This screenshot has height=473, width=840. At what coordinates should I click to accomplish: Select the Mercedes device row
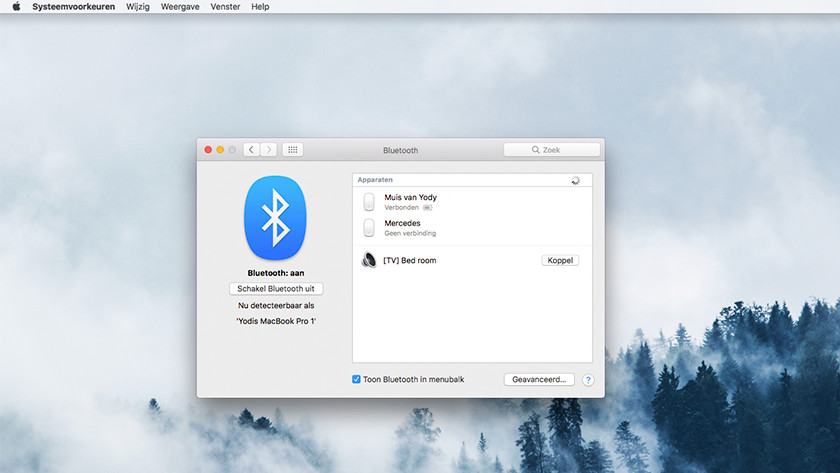coord(472,228)
